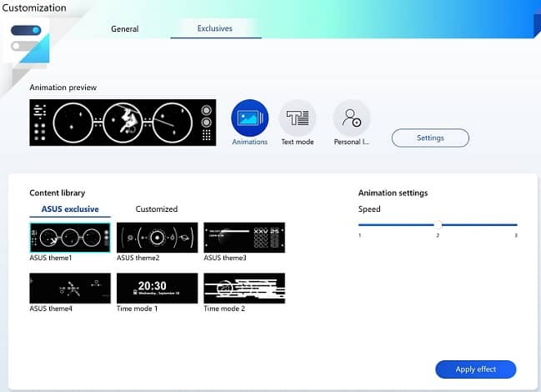This screenshot has height=392, width=541.
Task: Switch to the Customized content tab
Action: 157,209
